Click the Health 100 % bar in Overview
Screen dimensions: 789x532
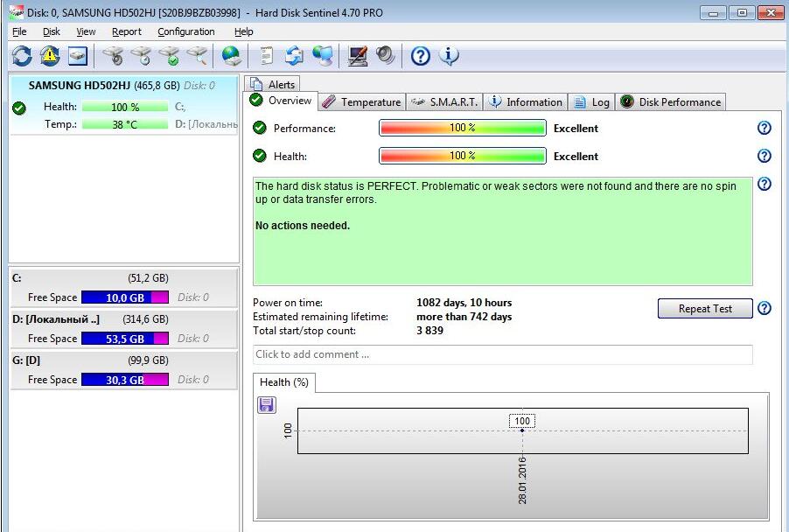click(x=463, y=156)
